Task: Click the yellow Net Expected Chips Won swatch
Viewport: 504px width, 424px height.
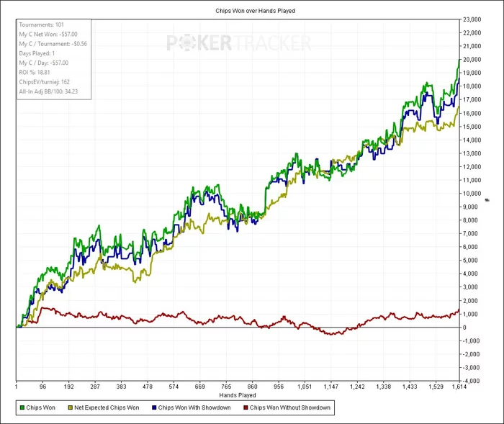Action: coord(70,407)
